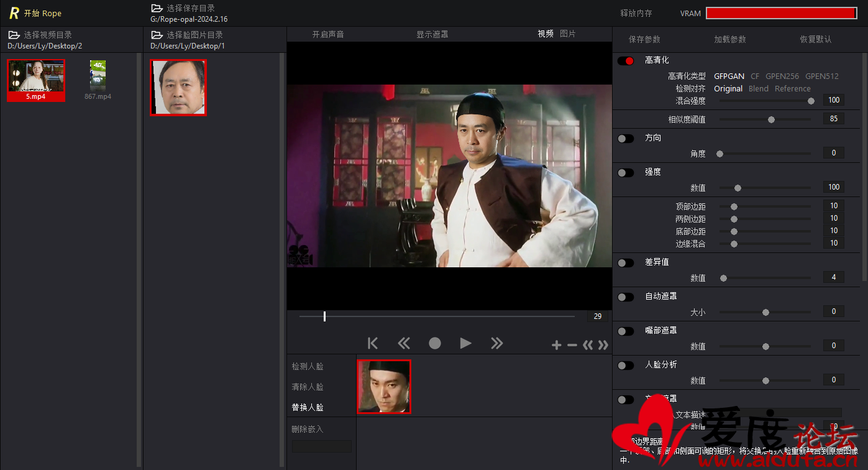868x470 pixels.
Task: Click 检测人脸 button
Action: tap(308, 367)
